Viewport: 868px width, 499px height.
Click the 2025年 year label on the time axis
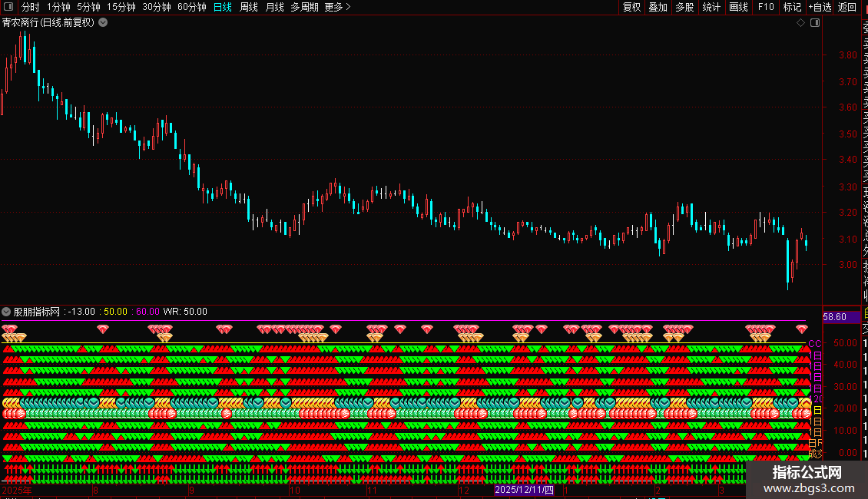[17, 490]
